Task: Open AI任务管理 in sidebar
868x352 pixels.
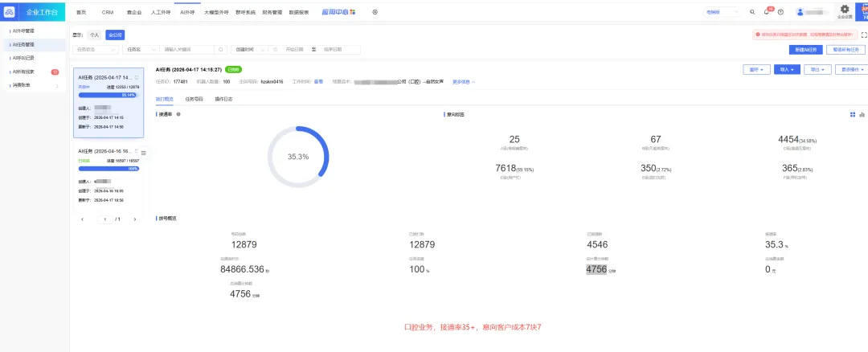Action: (x=34, y=44)
